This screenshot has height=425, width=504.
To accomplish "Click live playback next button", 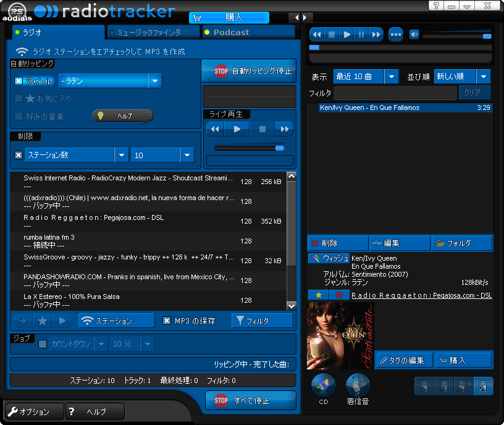I will coord(284,129).
